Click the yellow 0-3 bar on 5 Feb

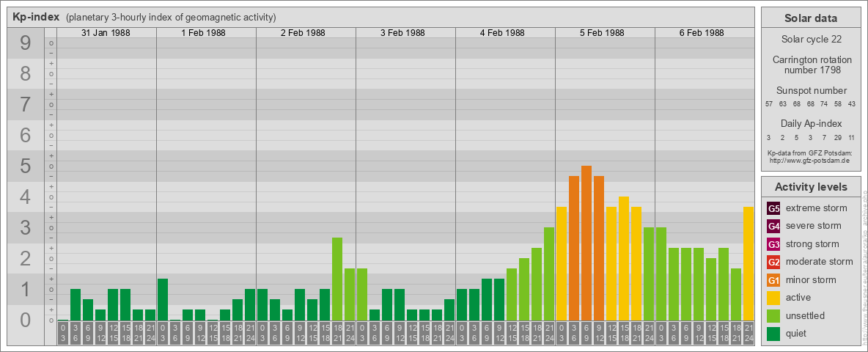562,263
